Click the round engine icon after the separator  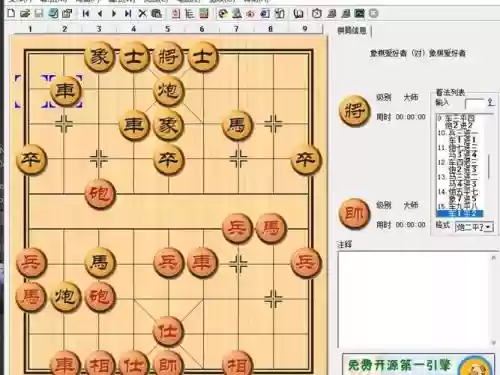click(223, 13)
